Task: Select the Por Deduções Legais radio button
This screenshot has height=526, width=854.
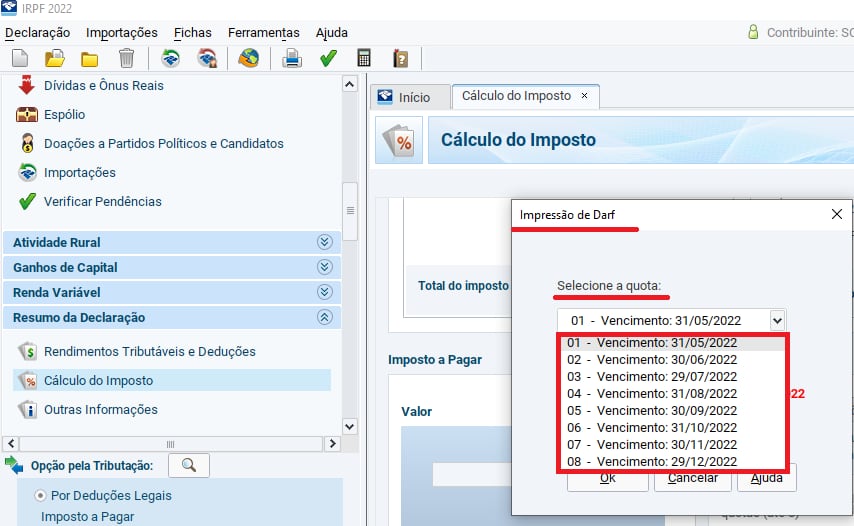Action: click(41, 495)
